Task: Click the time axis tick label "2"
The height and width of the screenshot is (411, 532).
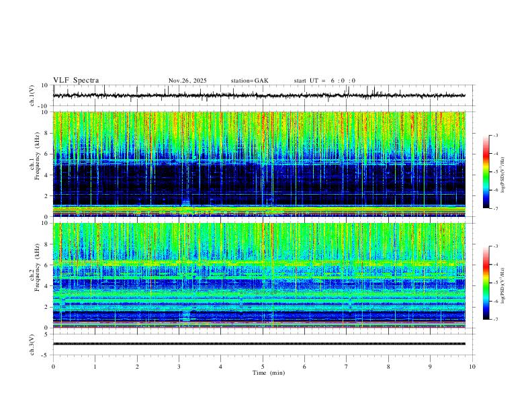Action: point(137,367)
